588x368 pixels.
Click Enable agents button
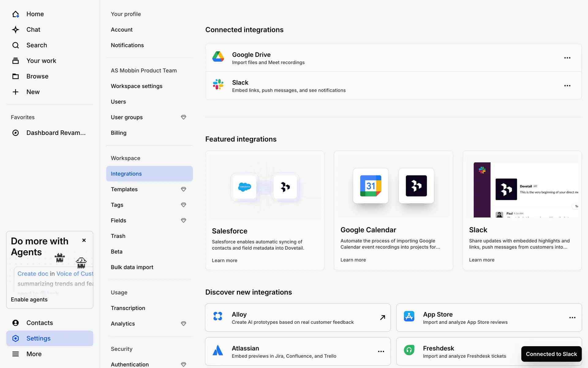pyautogui.click(x=29, y=300)
